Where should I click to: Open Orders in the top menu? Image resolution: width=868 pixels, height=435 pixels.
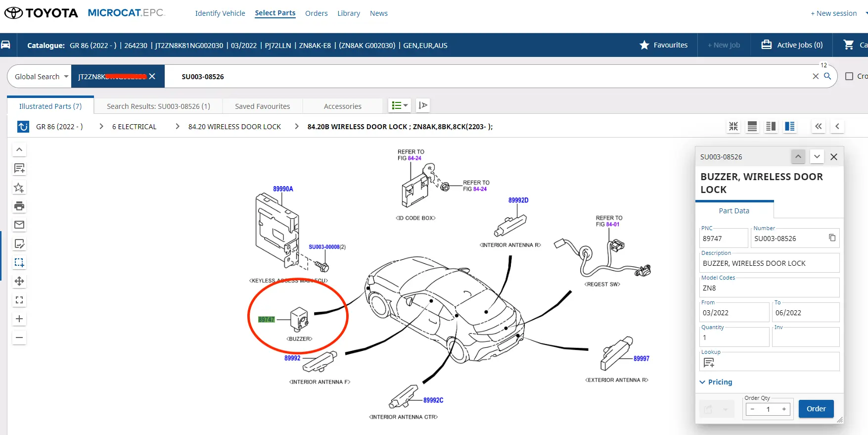pyautogui.click(x=317, y=13)
